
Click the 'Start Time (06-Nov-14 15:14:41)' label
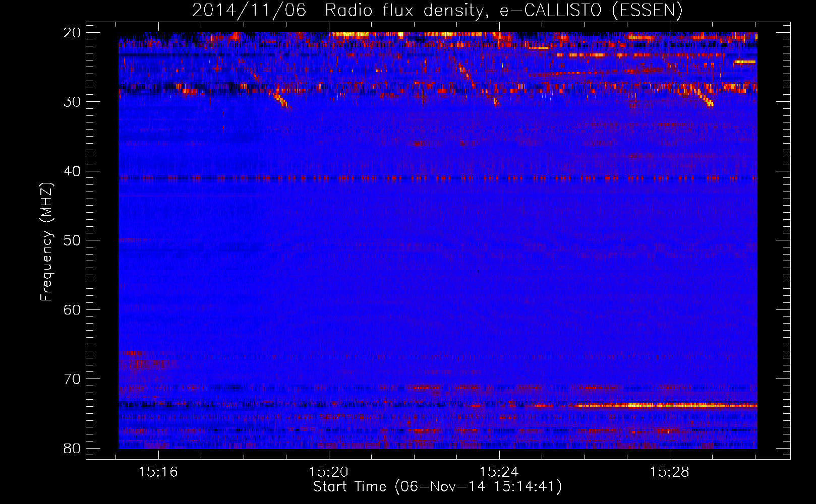coord(437,487)
